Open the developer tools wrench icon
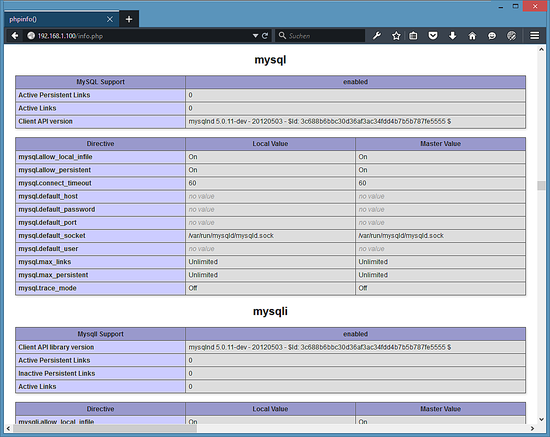550x437 pixels. coord(377,35)
